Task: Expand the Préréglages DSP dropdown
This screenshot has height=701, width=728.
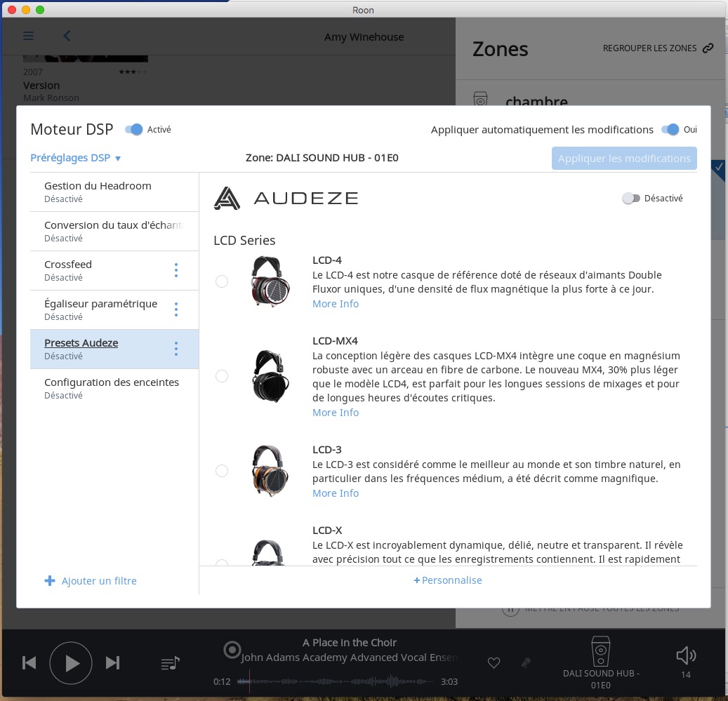Action: [x=76, y=158]
